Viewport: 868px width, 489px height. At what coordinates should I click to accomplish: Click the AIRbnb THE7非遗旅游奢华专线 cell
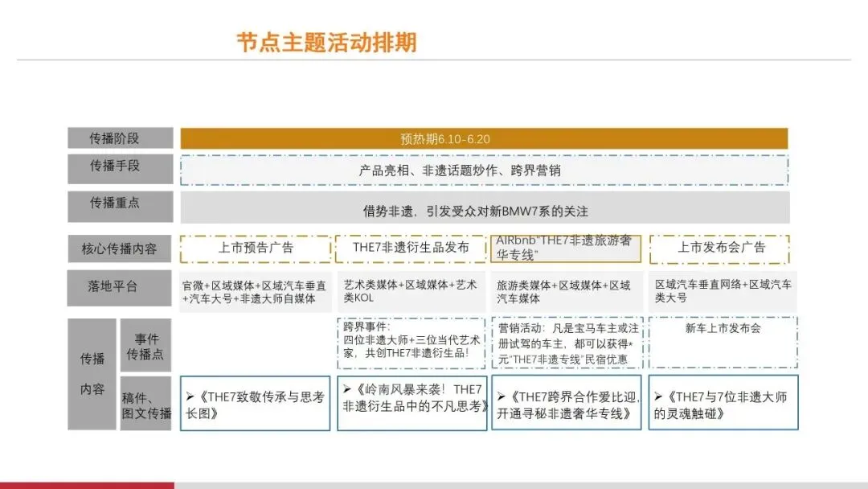(565, 249)
